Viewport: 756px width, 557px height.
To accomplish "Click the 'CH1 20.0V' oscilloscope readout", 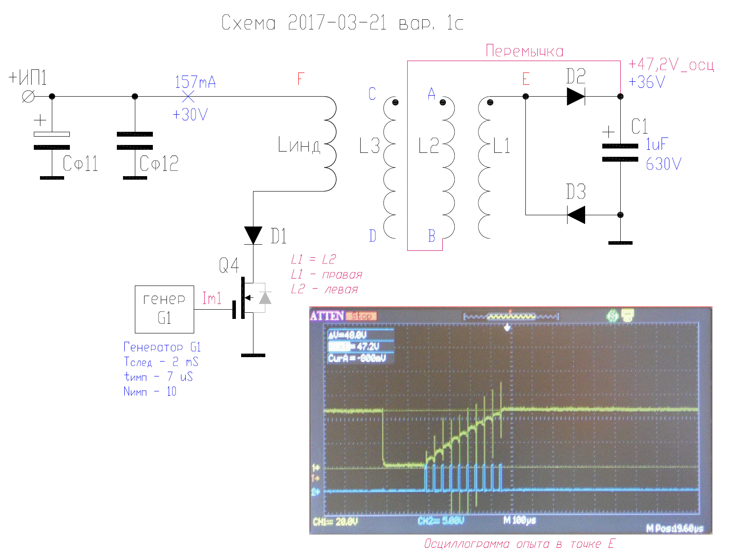I will (x=335, y=521).
